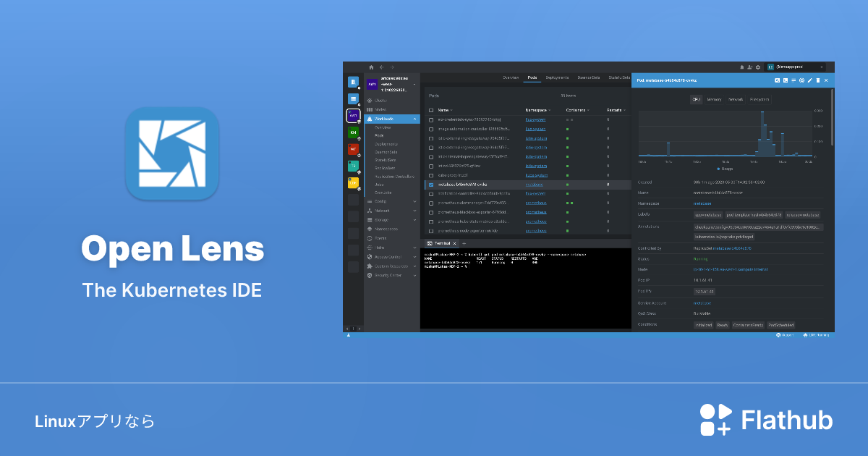868x456 pixels.
Task: Open a shell into the pod from detail panel
Action: (786, 80)
